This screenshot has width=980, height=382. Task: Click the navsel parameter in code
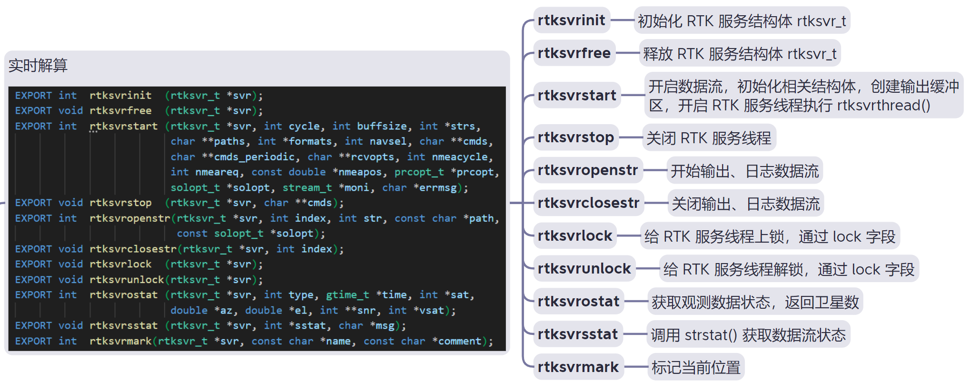(x=388, y=141)
